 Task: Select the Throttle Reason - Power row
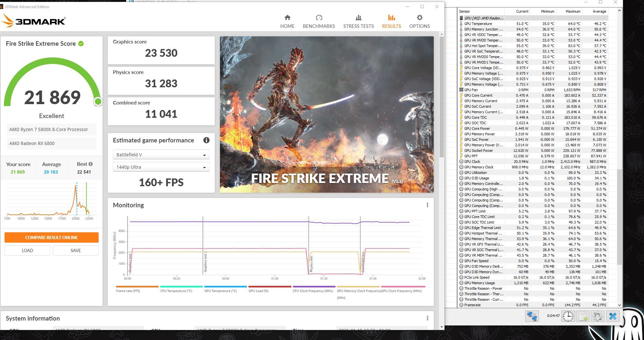(x=533, y=288)
